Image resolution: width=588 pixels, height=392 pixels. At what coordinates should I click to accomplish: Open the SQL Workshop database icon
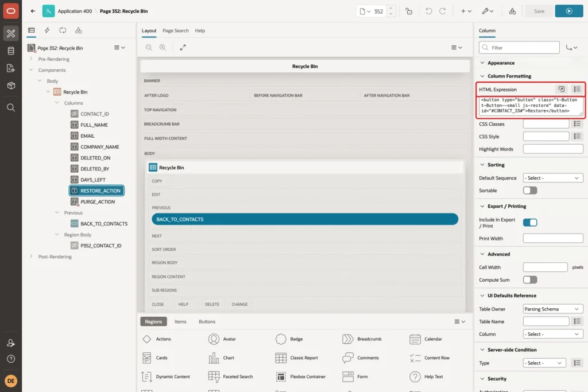pyautogui.click(x=11, y=51)
